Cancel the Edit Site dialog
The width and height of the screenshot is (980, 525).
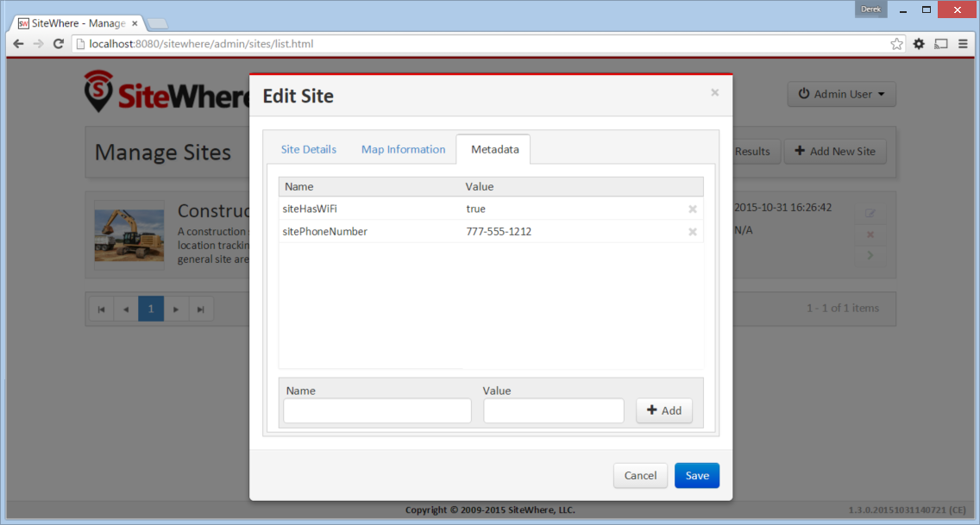641,476
